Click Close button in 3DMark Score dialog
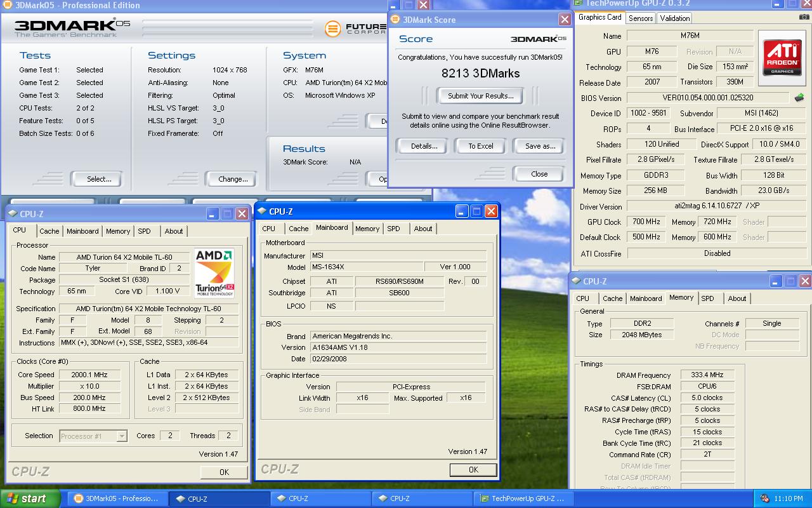 tap(539, 174)
